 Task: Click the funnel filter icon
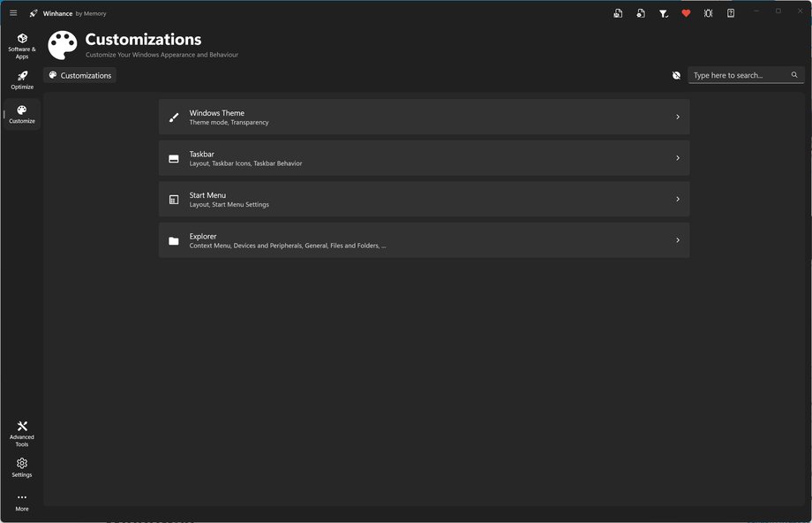tap(664, 13)
